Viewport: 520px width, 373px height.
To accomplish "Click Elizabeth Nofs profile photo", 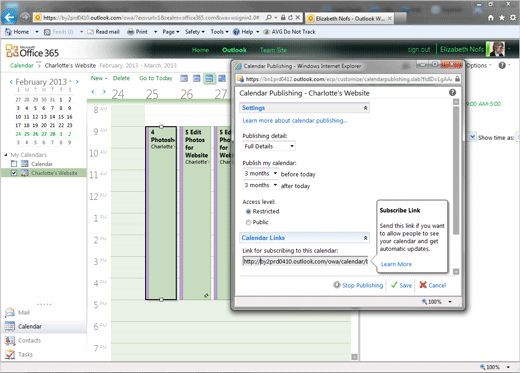I will point(495,49).
